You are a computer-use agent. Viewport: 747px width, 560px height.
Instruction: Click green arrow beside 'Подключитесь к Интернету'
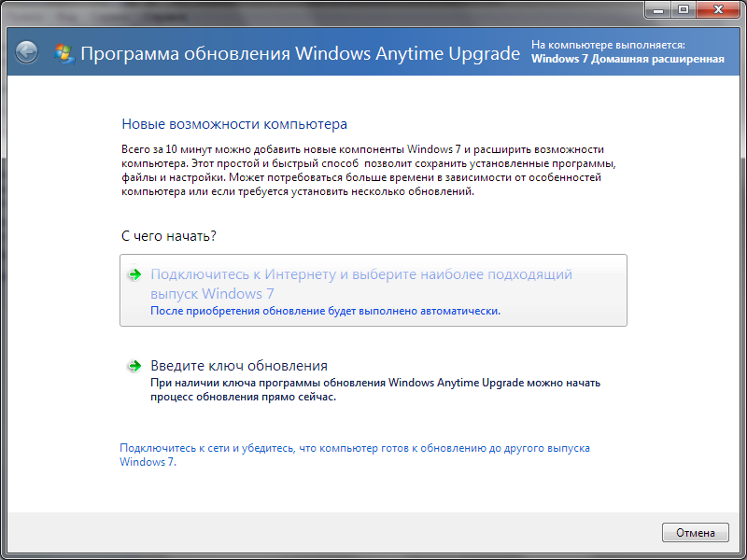tap(134, 275)
